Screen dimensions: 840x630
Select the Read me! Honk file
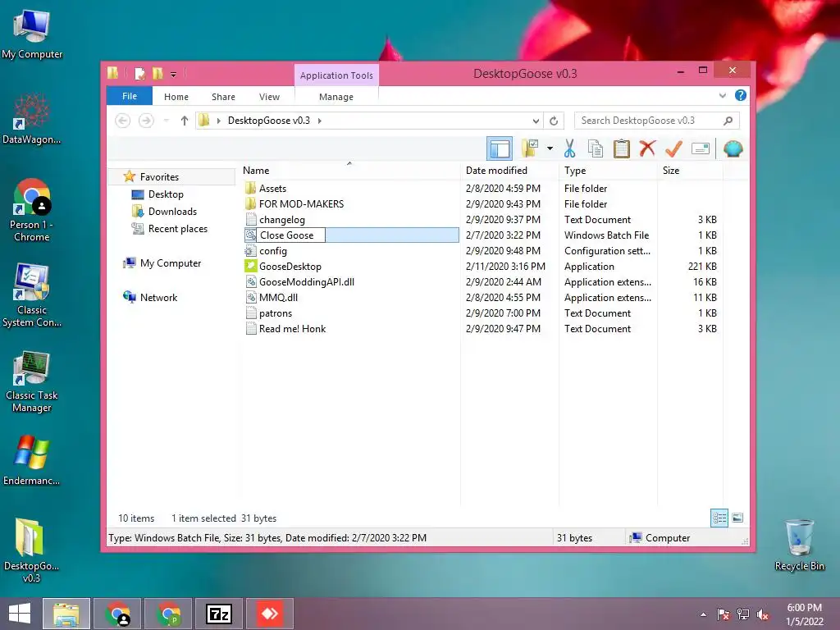point(292,328)
